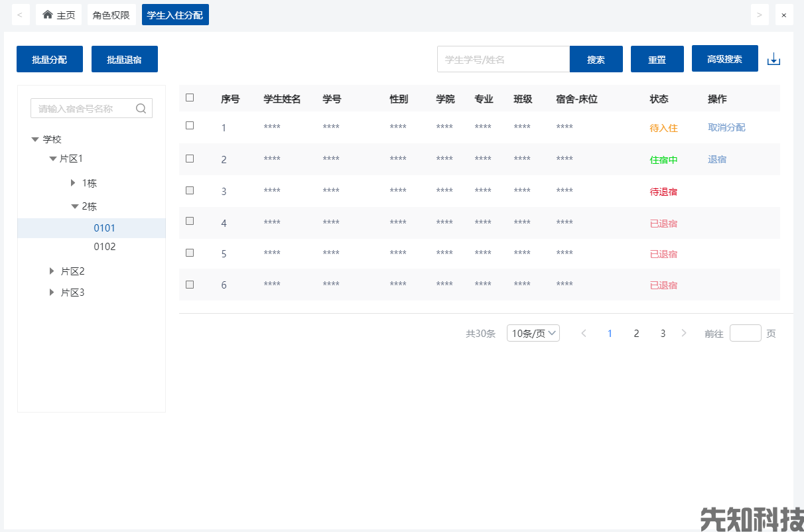Click the 批量分配 button

point(50,59)
